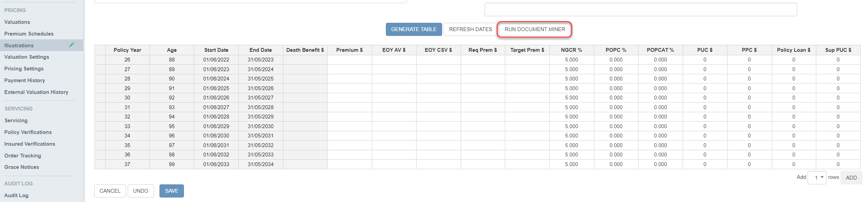View the Audit Log

[x=16, y=195]
